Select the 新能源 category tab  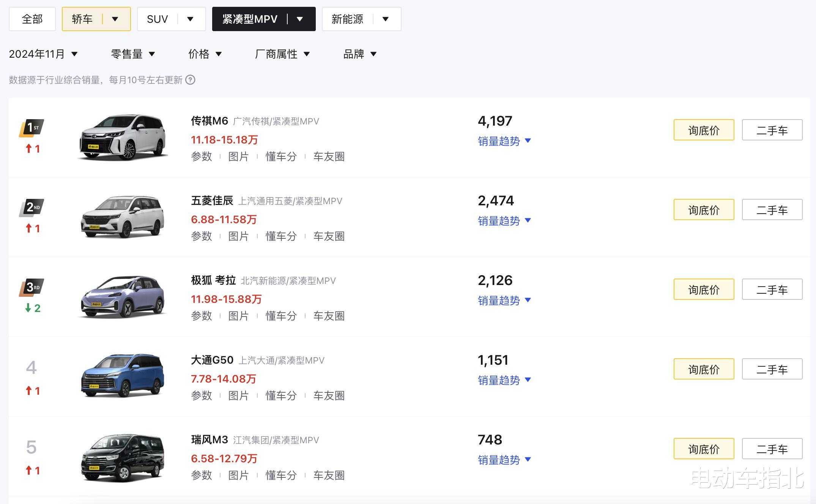pos(347,19)
